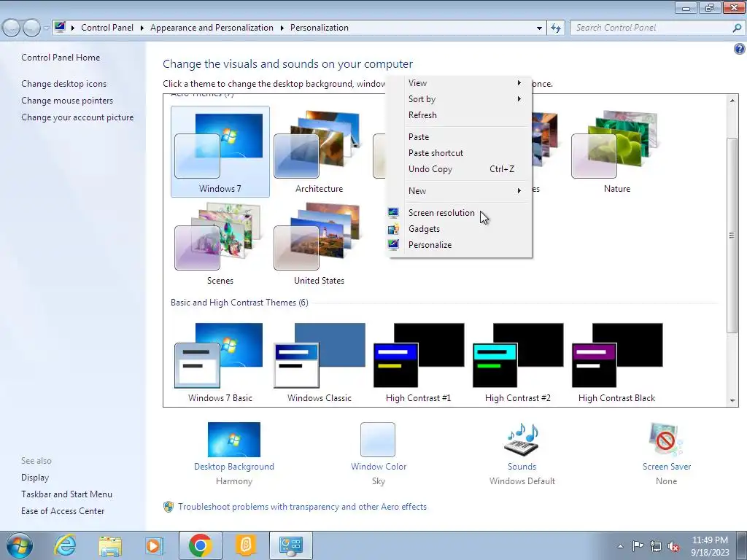The height and width of the screenshot is (560, 747).
Task: Apply the United States theme
Action: (x=320, y=244)
